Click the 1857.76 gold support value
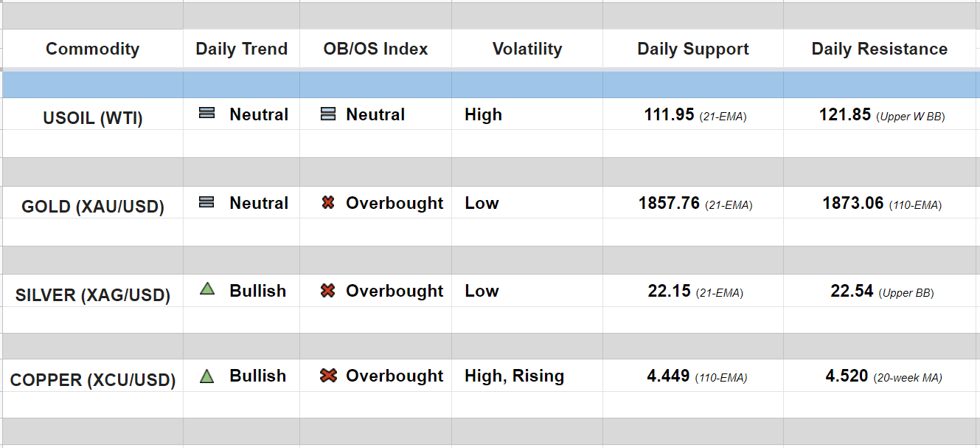This screenshot has height=448, width=980. (669, 203)
